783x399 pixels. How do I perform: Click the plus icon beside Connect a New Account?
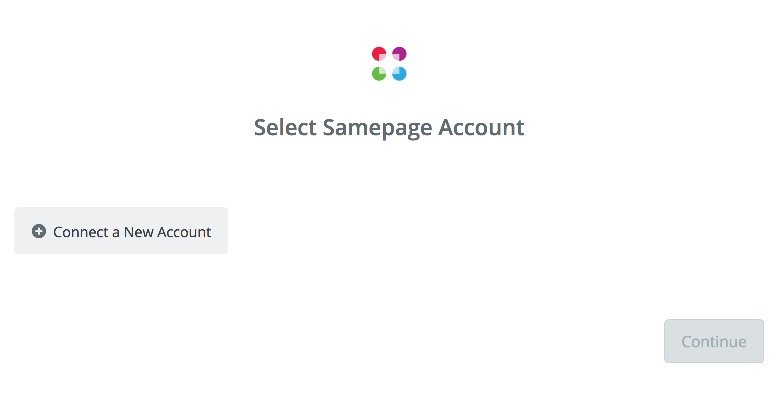tap(39, 231)
